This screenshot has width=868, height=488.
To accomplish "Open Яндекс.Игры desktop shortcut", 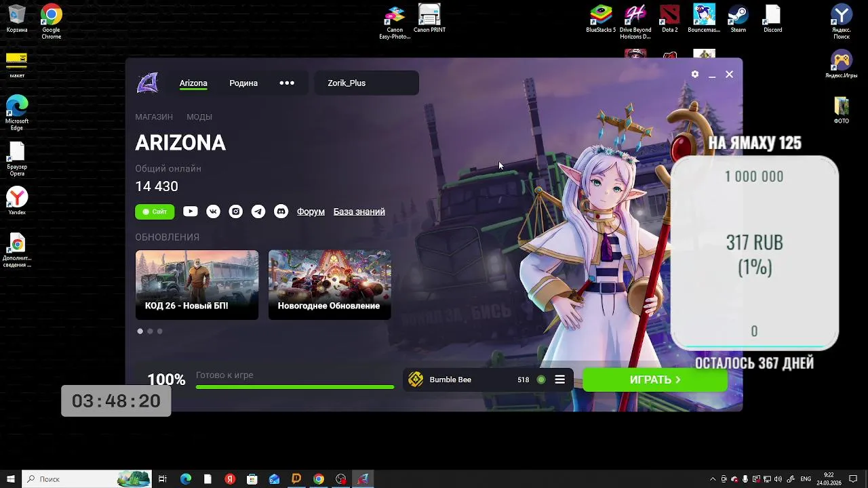I will [842, 65].
